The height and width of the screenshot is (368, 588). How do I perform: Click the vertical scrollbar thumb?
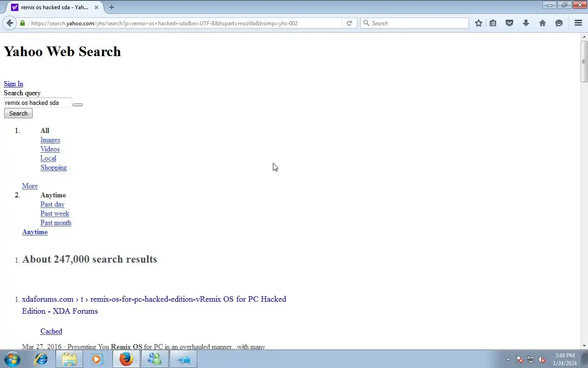click(x=584, y=61)
